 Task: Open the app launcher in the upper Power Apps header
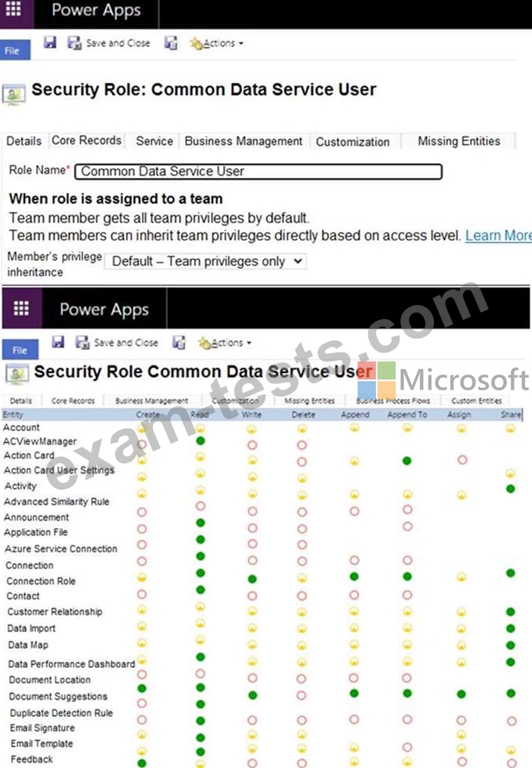click(x=16, y=10)
